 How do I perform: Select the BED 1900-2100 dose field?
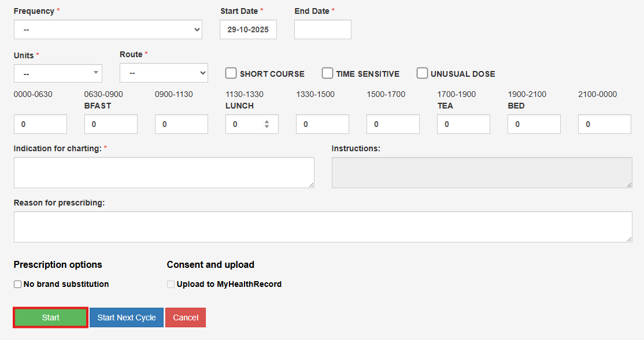(x=534, y=124)
